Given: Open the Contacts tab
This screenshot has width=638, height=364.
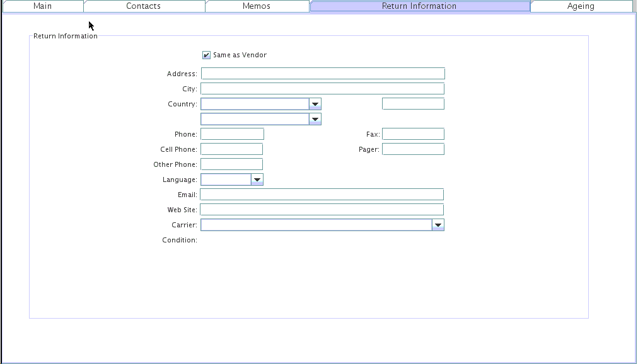Looking at the screenshot, I should 143,6.
